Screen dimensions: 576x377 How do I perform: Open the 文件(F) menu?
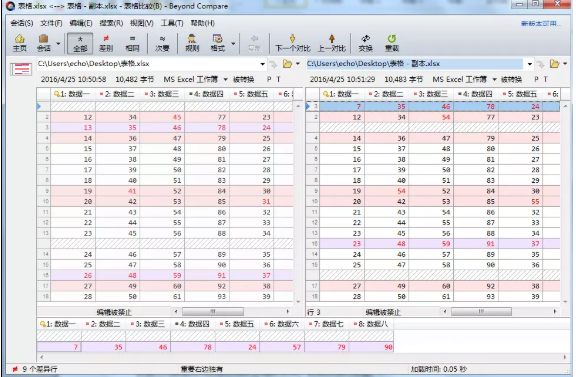click(51, 23)
